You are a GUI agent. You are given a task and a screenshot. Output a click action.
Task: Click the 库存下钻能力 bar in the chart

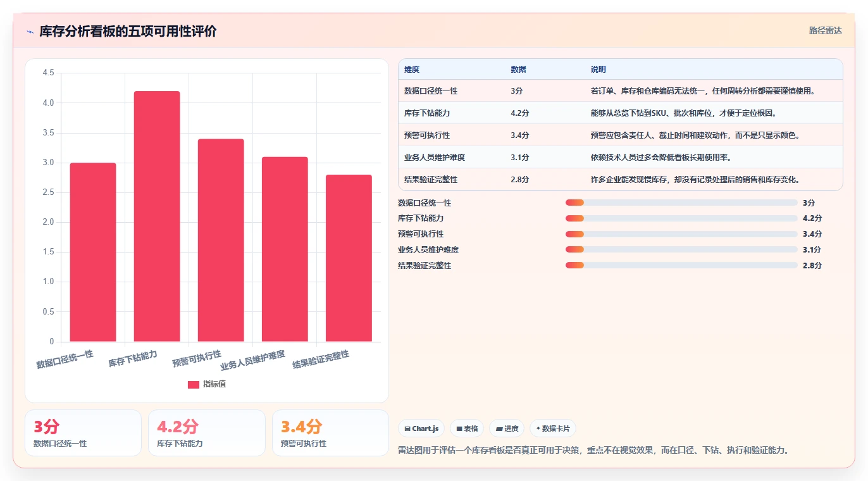tap(157, 216)
